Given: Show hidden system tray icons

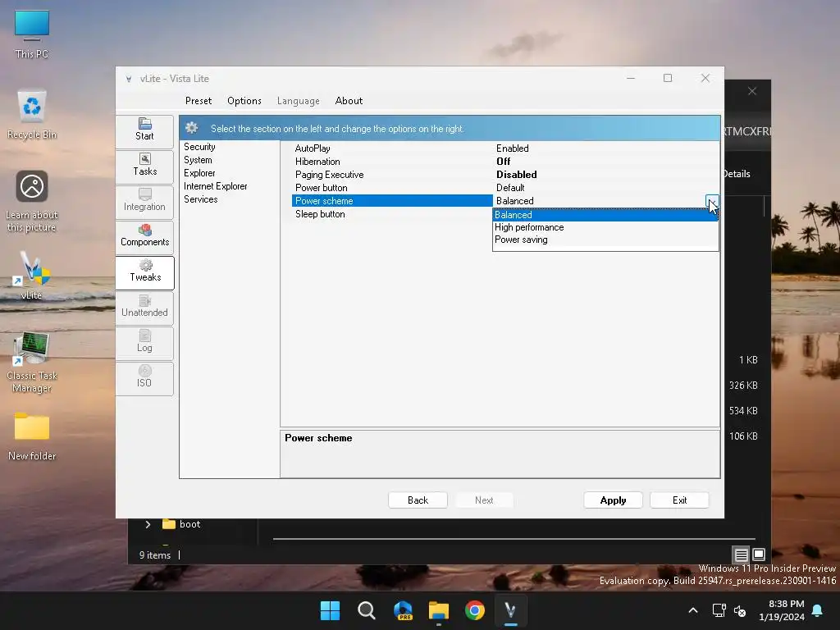Looking at the screenshot, I should click(692, 610).
